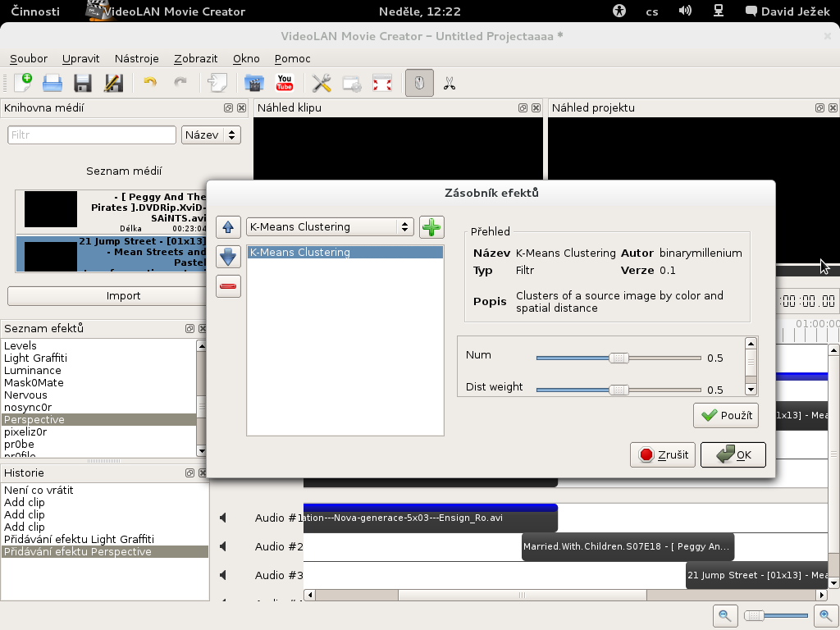Open the system volume indicator

click(685, 11)
